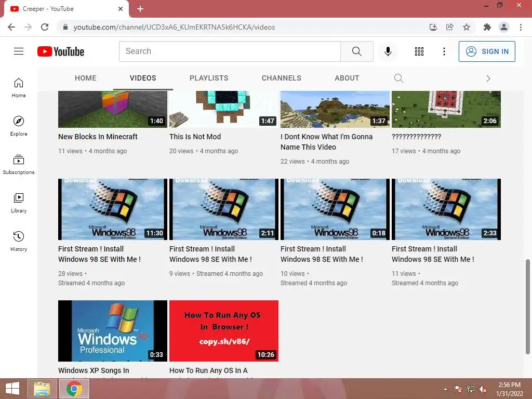Click SIGN IN button

click(x=487, y=51)
